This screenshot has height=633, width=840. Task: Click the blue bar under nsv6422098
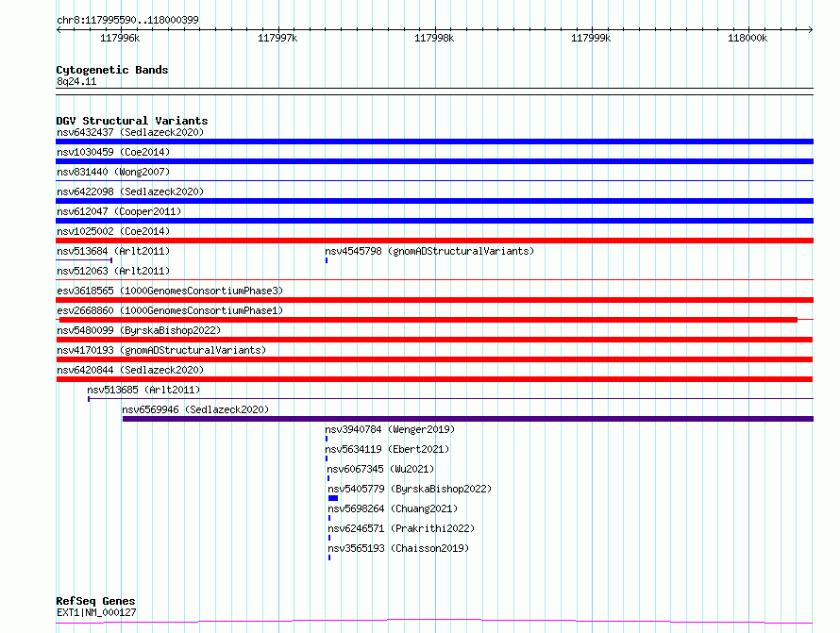click(x=434, y=201)
